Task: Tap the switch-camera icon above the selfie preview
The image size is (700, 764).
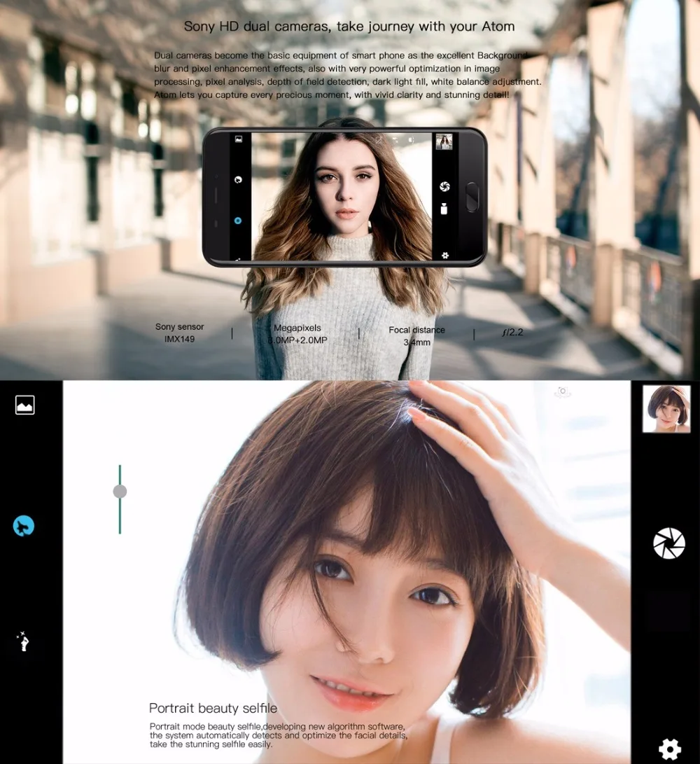Action: [563, 391]
